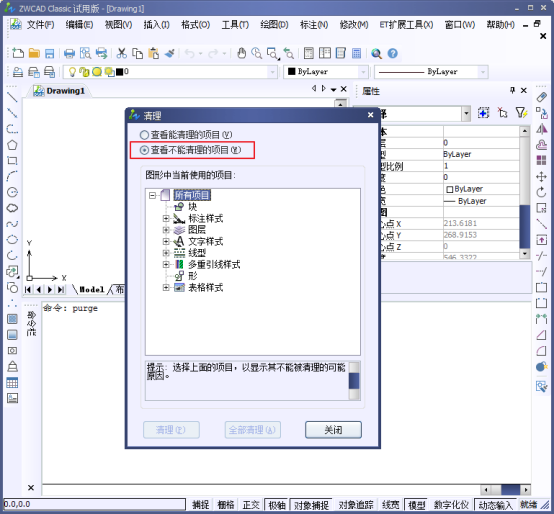Expand the 文字样式 text style tree node
Image resolution: width=554 pixels, height=514 pixels.
coord(166,242)
